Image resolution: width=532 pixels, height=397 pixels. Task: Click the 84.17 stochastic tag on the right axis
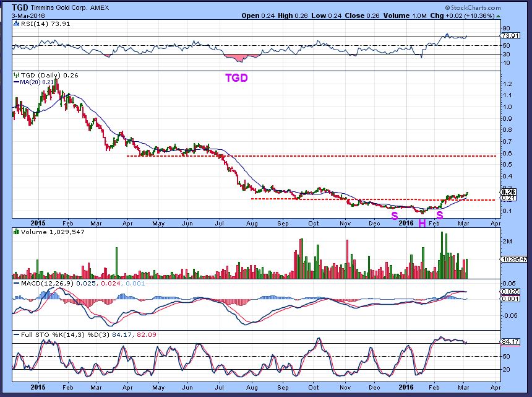tap(510, 342)
